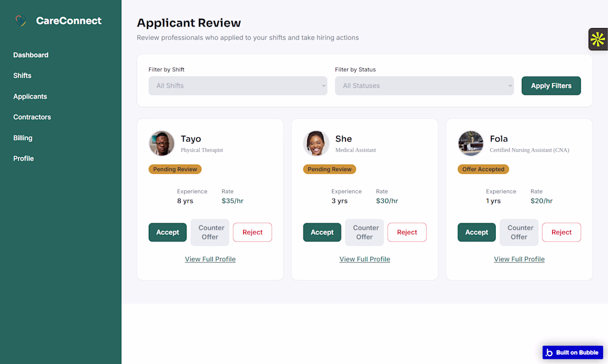Navigate to Profile in sidebar
This screenshot has height=364, width=608.
coord(23,159)
